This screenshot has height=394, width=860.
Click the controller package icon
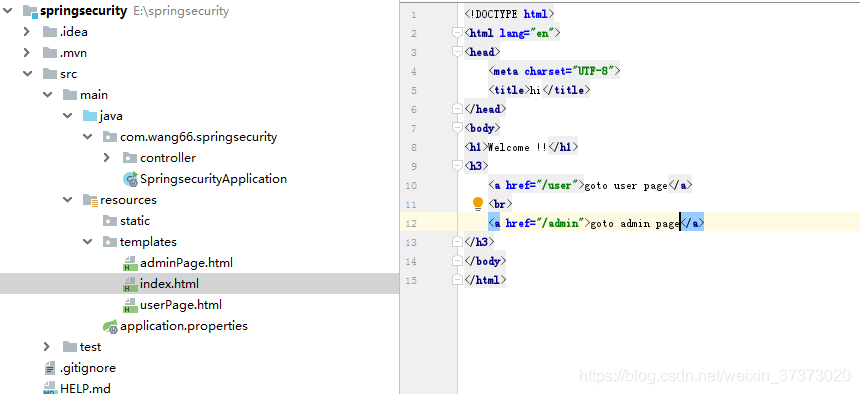(130, 158)
